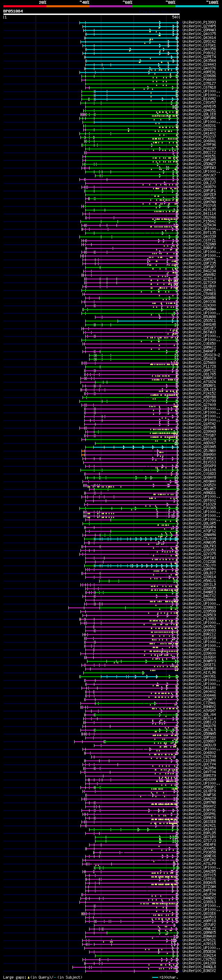This screenshot has height=980, width=222.
Task: Select hit label UniRef100_B5DNY1
Action: pyautogui.click(x=199, y=386)
